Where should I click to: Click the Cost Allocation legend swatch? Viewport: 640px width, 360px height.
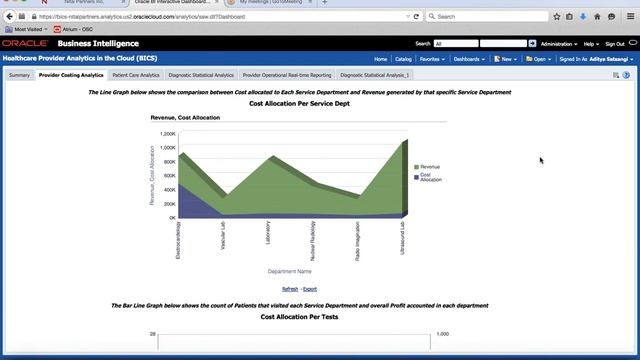click(x=416, y=178)
